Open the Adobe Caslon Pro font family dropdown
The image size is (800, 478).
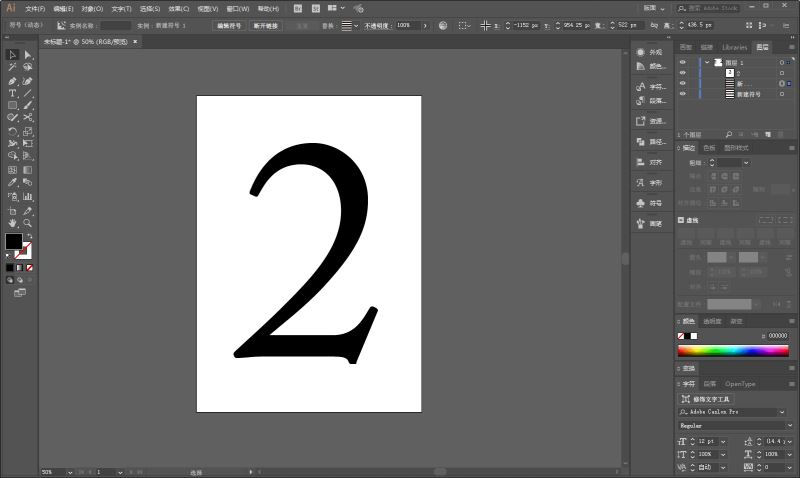782,412
